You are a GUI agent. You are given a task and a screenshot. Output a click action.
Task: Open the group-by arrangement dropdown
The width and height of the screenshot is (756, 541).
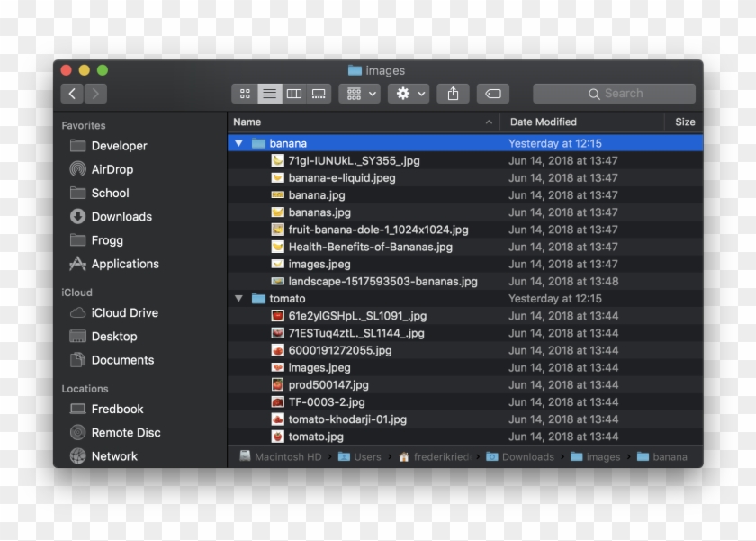(361, 94)
